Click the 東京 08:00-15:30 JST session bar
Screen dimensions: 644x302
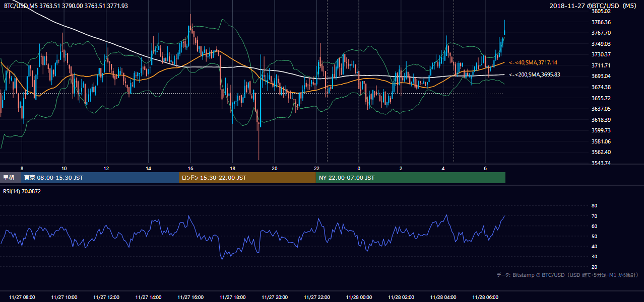(100, 178)
